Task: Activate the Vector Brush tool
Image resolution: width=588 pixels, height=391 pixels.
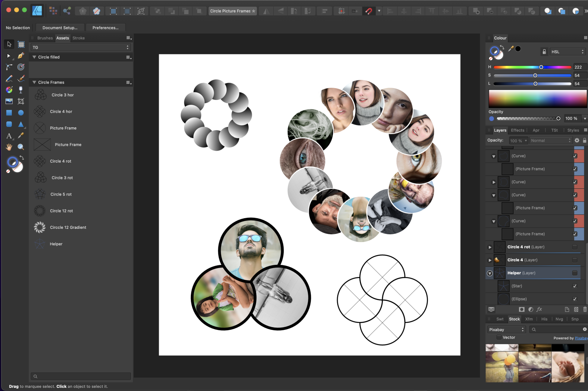Action: tap(21, 78)
